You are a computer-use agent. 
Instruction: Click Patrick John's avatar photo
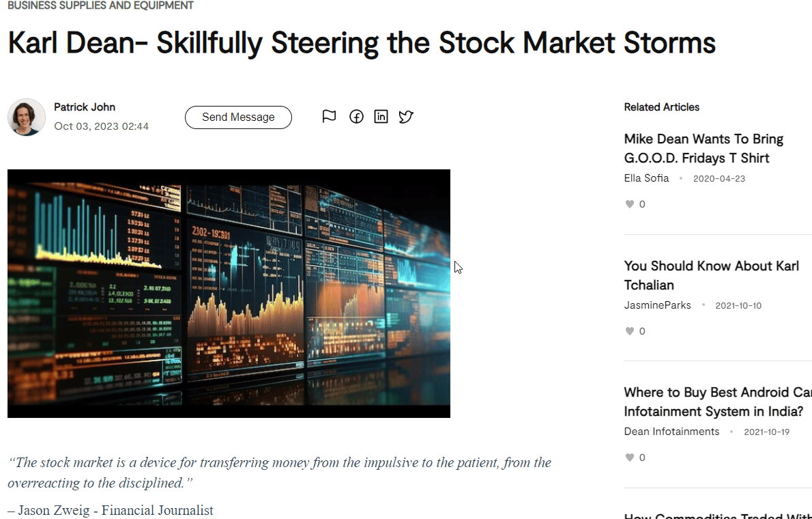pyautogui.click(x=27, y=117)
